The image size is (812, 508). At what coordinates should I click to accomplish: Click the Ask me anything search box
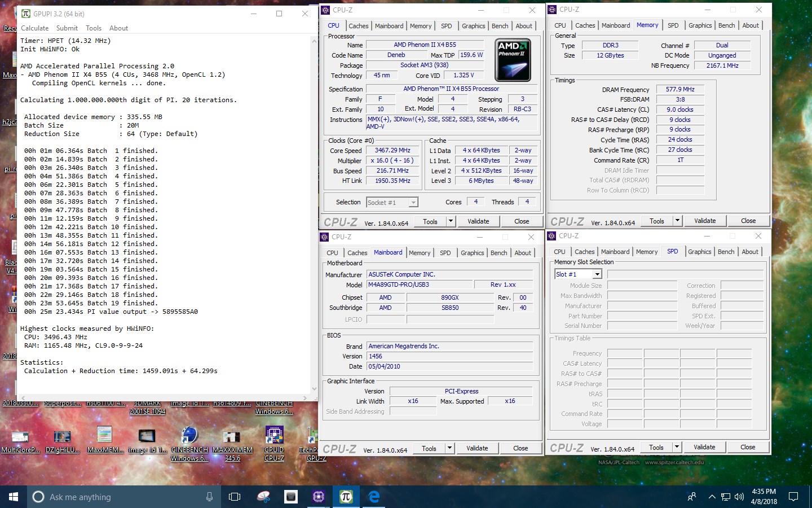click(124, 497)
